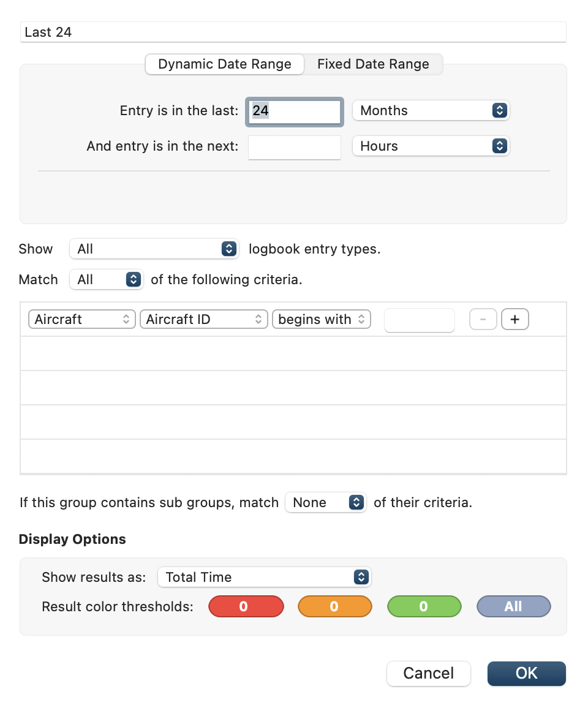Viewport: 588px width, 708px height.
Task: Click the red threshold color pill
Action: (x=246, y=606)
